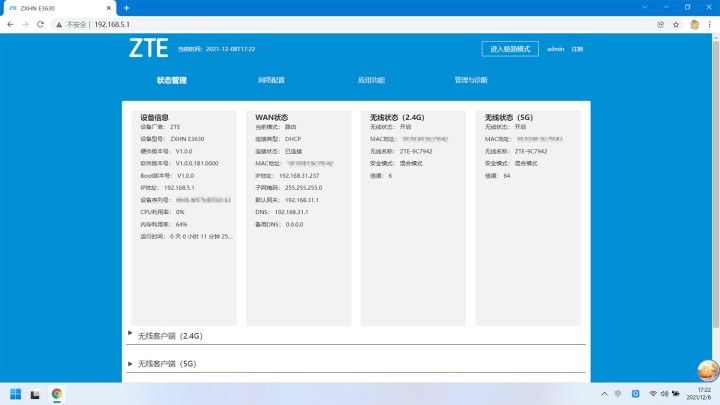Open the taskbar task view icon
The width and height of the screenshot is (720, 405).
[35, 394]
